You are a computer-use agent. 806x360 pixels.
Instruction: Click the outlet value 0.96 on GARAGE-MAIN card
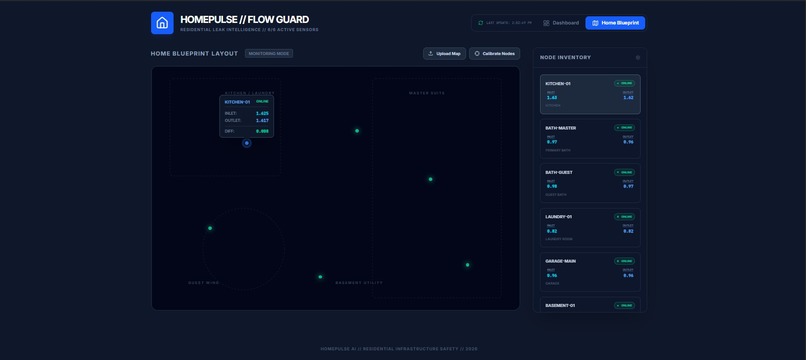(629, 275)
